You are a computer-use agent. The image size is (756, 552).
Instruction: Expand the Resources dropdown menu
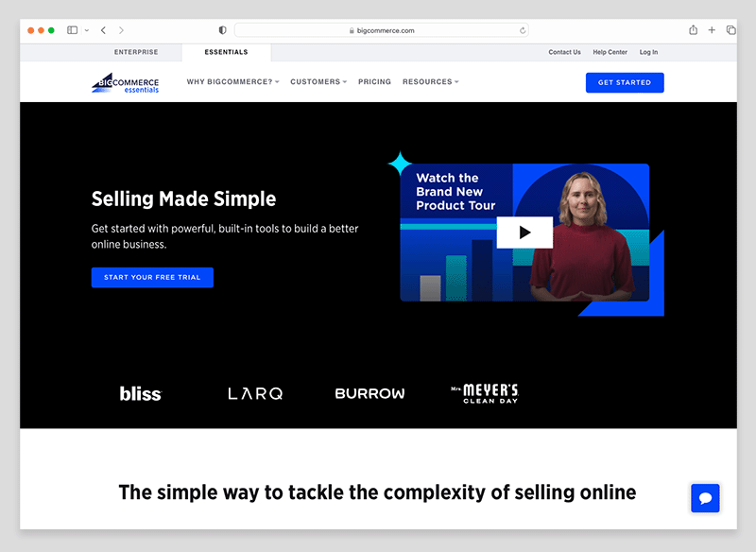[x=431, y=82]
